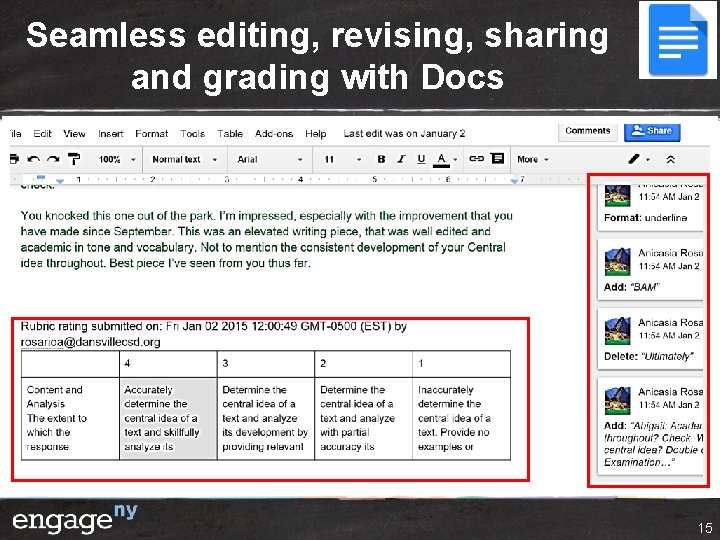
Task: Open the Edit menu
Action: [42, 134]
